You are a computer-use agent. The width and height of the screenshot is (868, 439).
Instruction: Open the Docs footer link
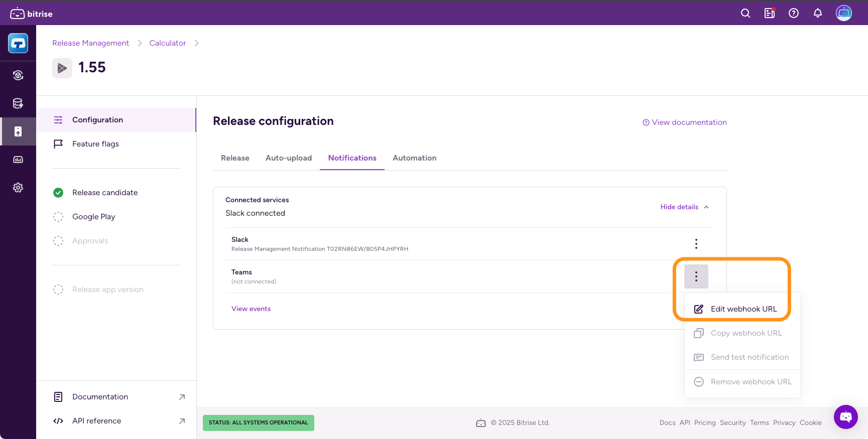(667, 423)
